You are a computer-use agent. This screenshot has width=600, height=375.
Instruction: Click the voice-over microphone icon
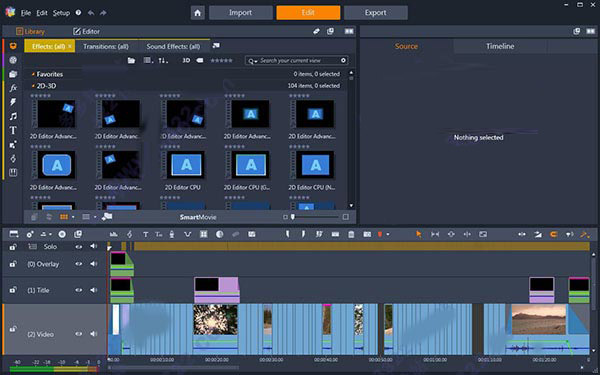point(172,234)
